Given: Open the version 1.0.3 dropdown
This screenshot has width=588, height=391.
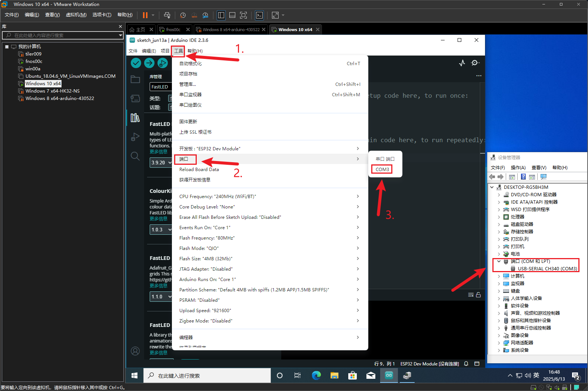Looking at the screenshot, I should tap(161, 230).
